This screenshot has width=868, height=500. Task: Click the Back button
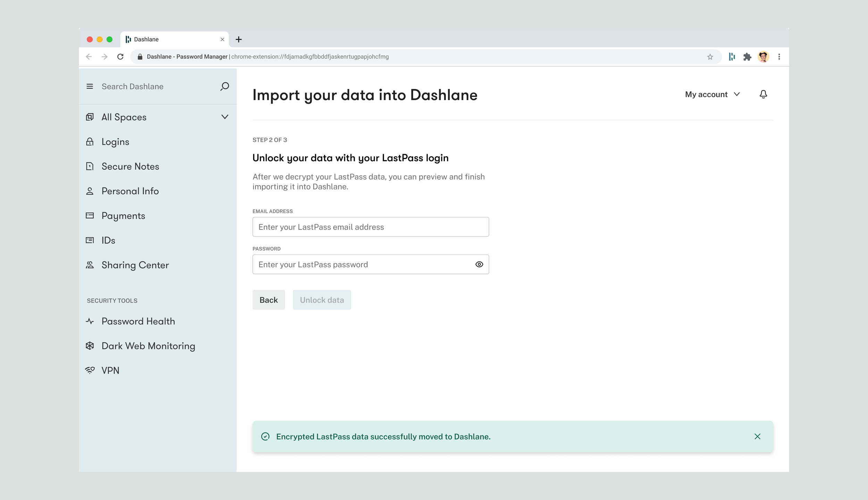tap(268, 300)
